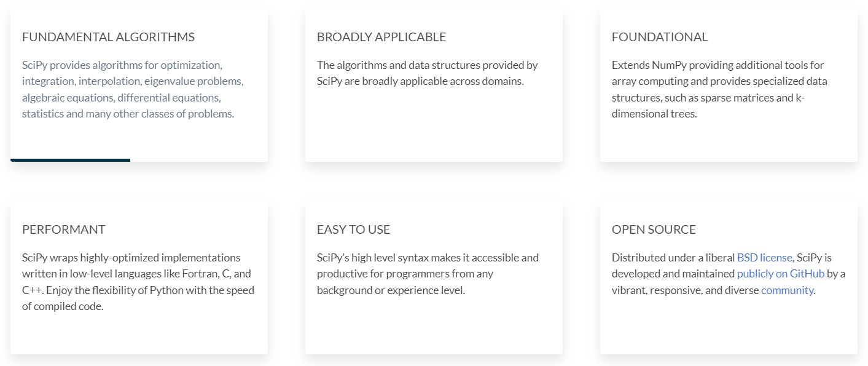Select the Foundational heading text
This screenshot has width=868, height=366.
pos(660,37)
